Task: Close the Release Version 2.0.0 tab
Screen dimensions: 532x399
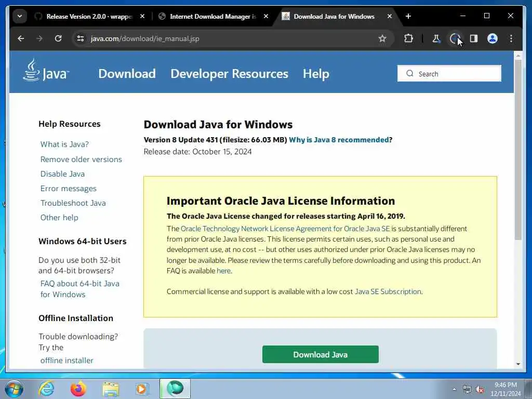Action: pyautogui.click(x=142, y=16)
